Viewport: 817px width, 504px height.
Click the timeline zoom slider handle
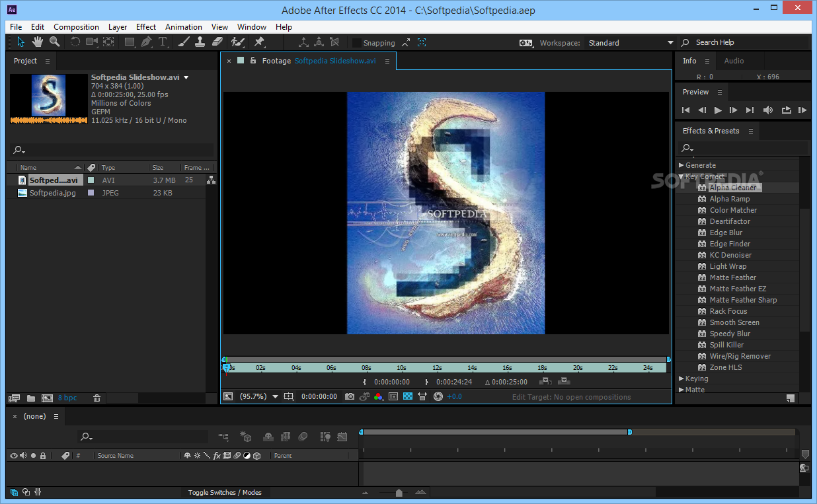399,493
